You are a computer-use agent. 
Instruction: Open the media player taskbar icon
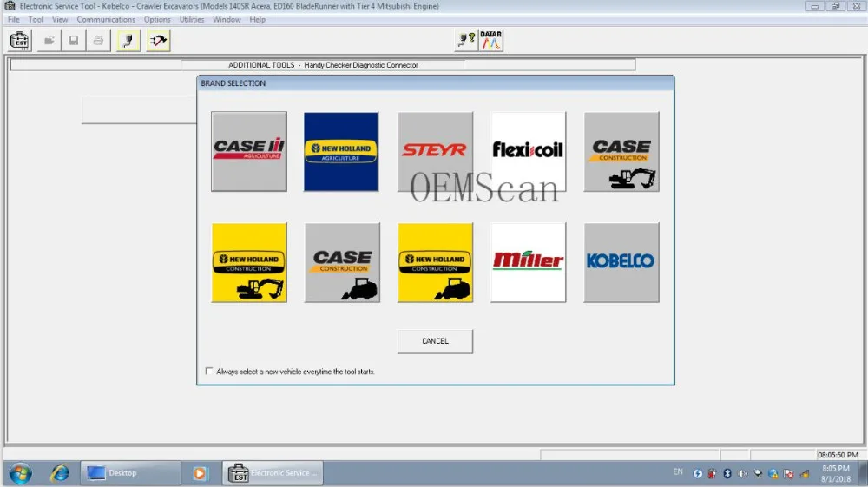[x=200, y=473]
